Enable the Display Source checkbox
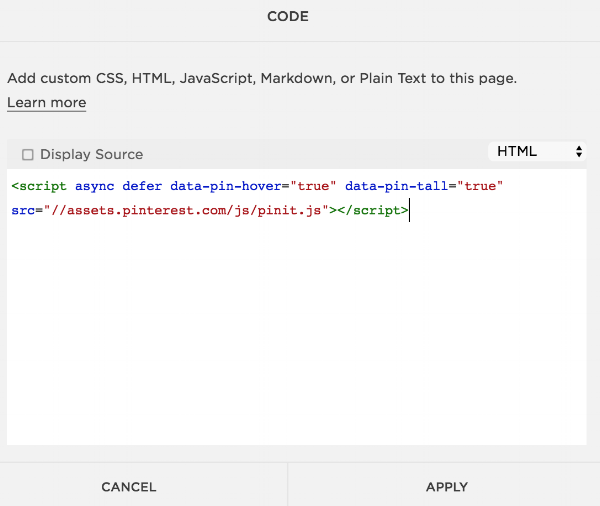 coord(28,155)
